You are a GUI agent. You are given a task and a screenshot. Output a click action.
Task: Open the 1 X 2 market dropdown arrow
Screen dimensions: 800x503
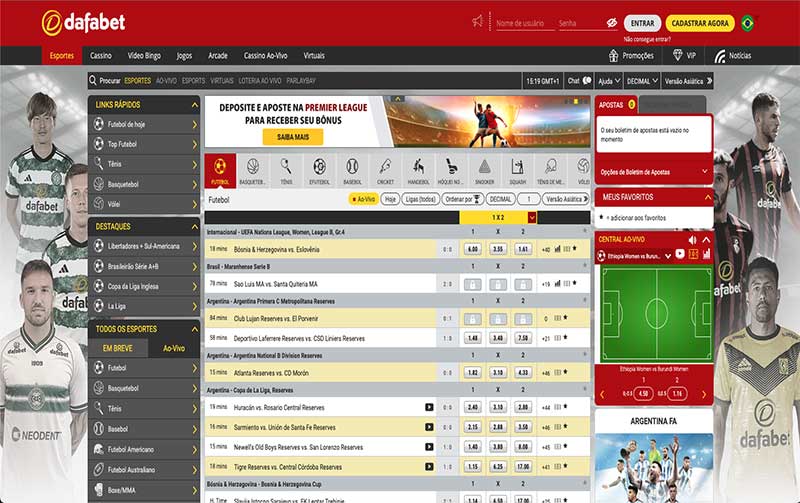(x=532, y=217)
